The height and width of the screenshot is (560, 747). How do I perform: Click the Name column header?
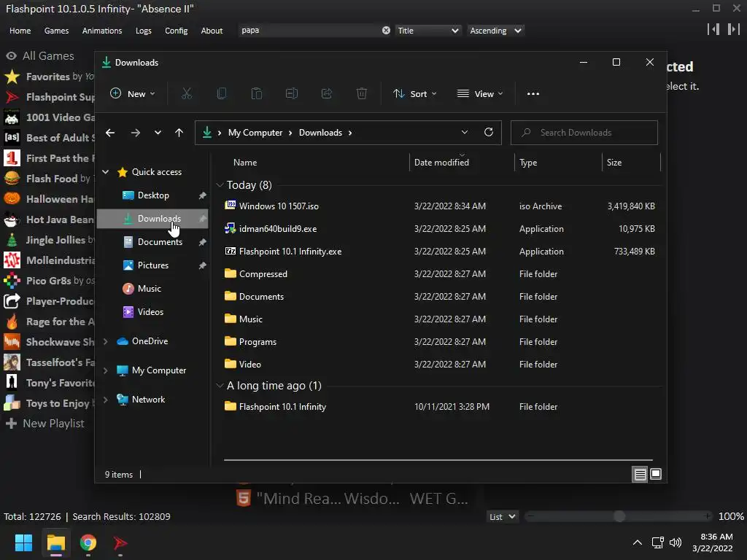(x=245, y=163)
